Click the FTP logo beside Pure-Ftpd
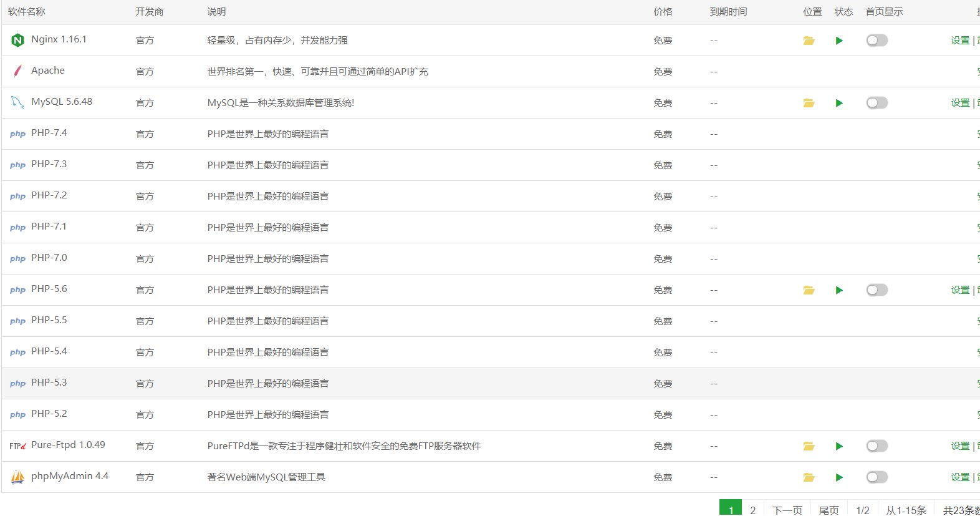This screenshot has height=516, width=980. [x=17, y=446]
